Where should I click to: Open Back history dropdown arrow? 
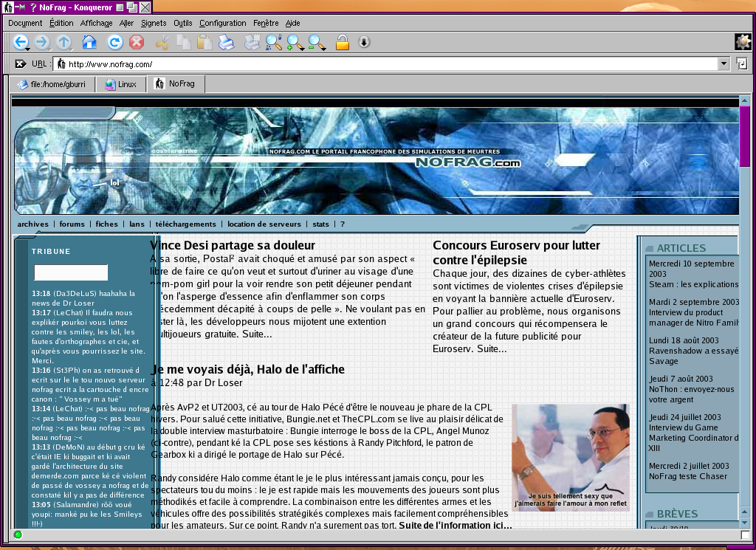pos(27,49)
